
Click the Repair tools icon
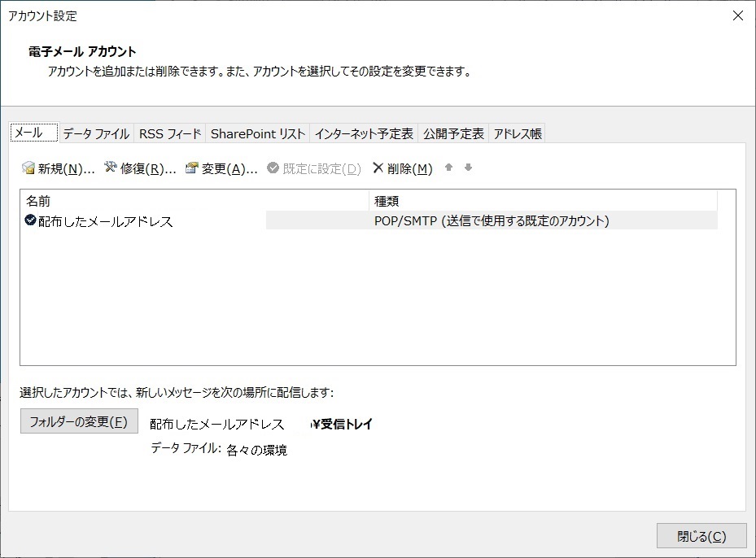pyautogui.click(x=111, y=168)
